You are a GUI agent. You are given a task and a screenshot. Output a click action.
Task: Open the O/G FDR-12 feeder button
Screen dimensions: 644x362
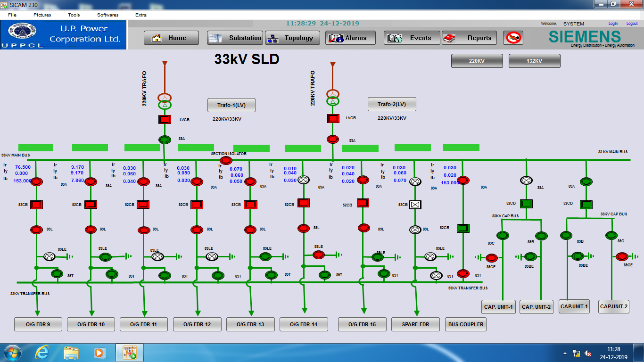tap(197, 324)
